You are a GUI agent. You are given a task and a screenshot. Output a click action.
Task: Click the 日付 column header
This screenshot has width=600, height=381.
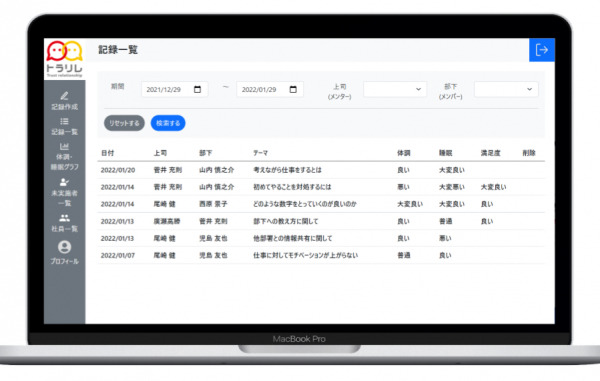[x=108, y=153]
